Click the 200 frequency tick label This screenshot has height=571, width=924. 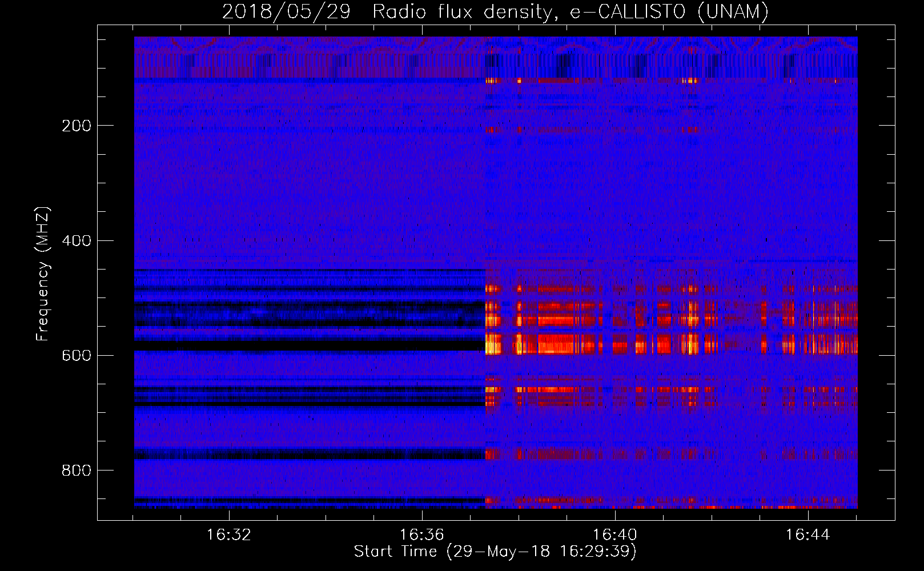(76, 126)
